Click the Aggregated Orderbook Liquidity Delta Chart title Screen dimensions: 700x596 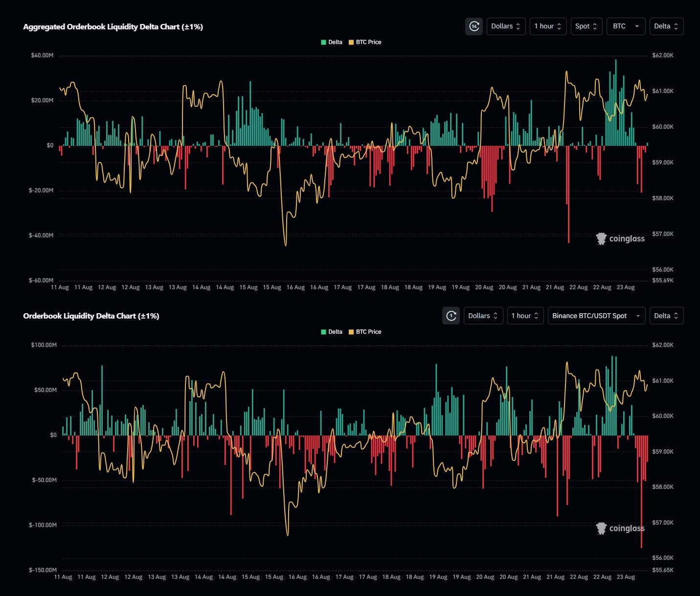point(113,27)
